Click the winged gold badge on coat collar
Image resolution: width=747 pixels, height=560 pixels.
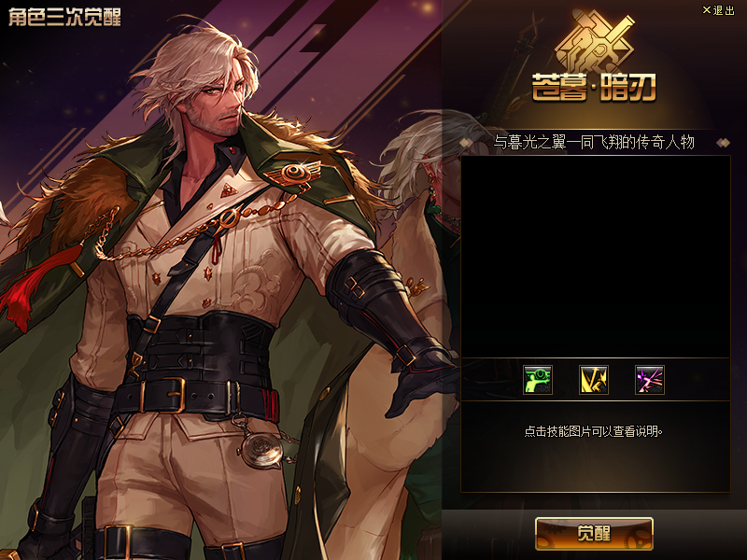click(x=293, y=173)
